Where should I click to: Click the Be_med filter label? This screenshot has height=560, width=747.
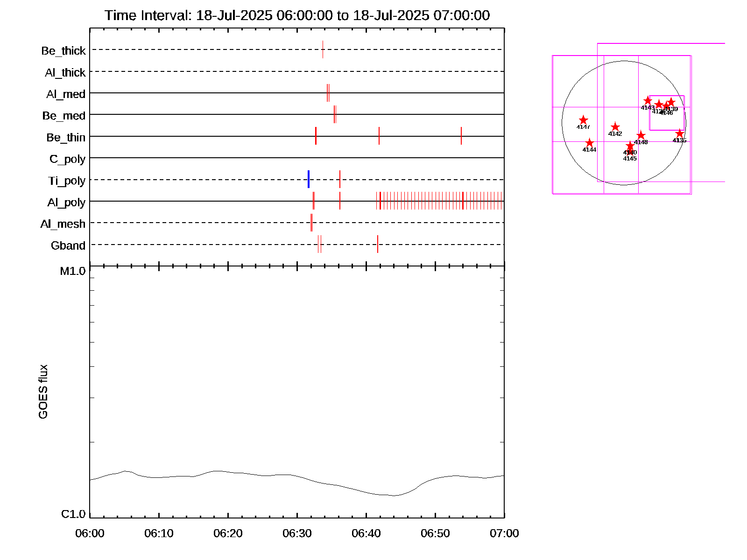click(64, 116)
